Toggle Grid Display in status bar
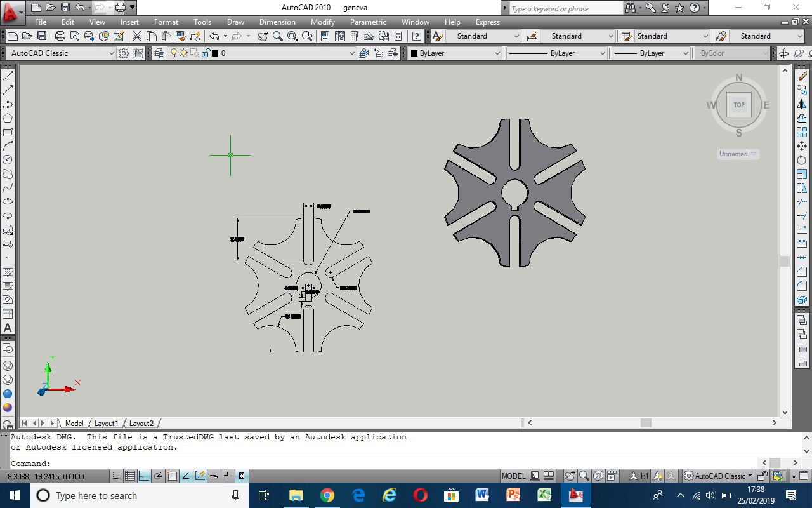 pos(130,476)
